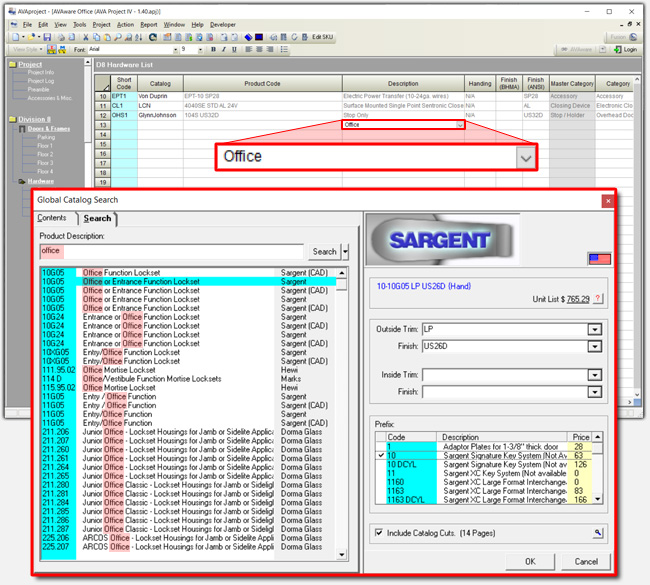This screenshot has width=650, height=585.
Task: Uncheck Include Catalog Cuts checkbox
Action: 378,533
